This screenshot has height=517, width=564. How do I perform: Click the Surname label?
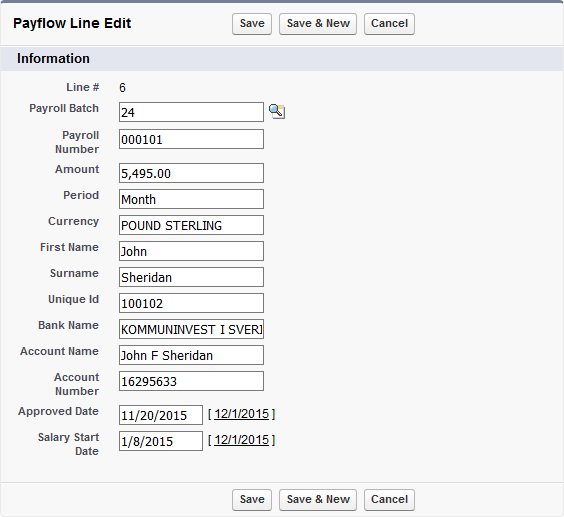(x=74, y=273)
